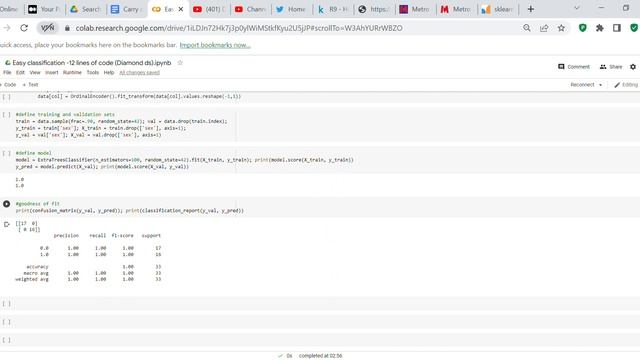Open the Help menu
The height and width of the screenshot is (360, 640).
109,72
